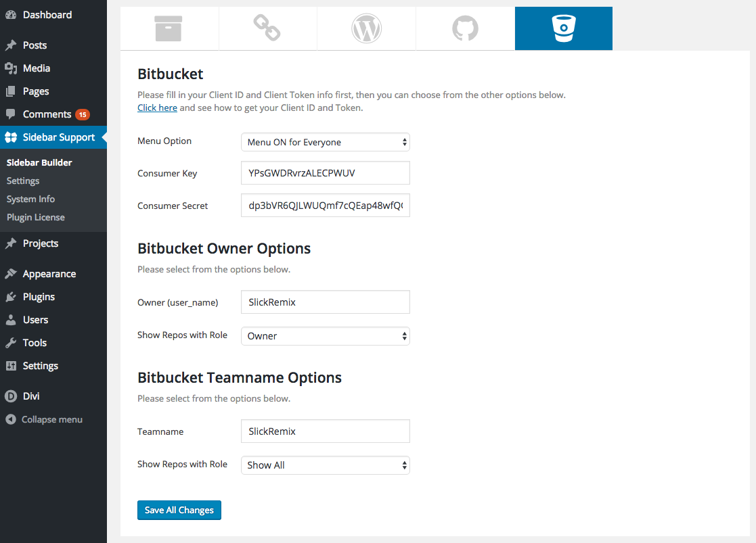Open the archive box settings tab
The width and height of the screenshot is (756, 543).
click(x=169, y=28)
